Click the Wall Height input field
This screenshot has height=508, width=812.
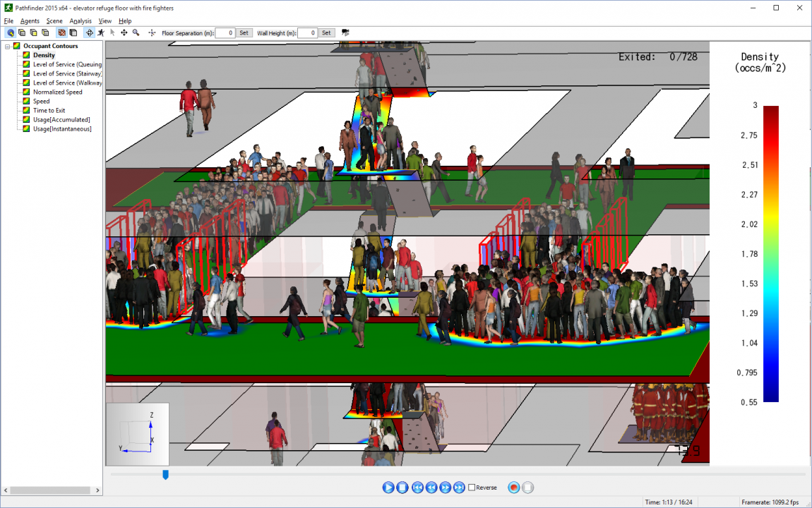[x=308, y=32]
